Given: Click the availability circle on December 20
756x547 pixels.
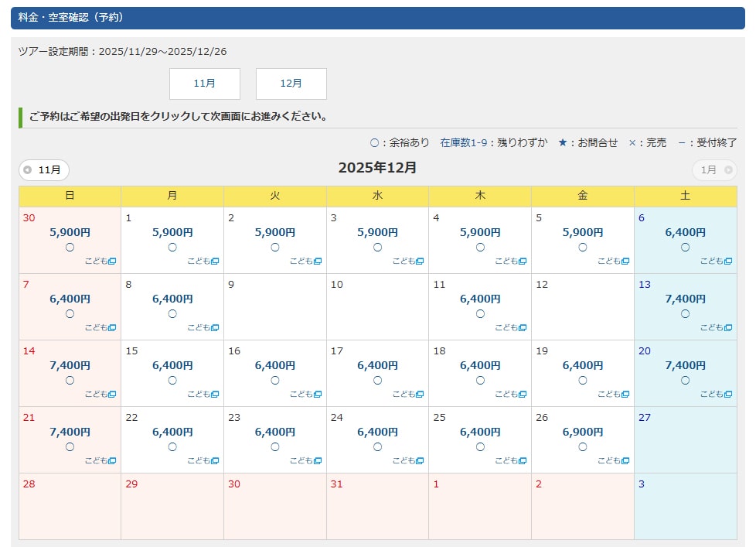Looking at the screenshot, I should 685,381.
